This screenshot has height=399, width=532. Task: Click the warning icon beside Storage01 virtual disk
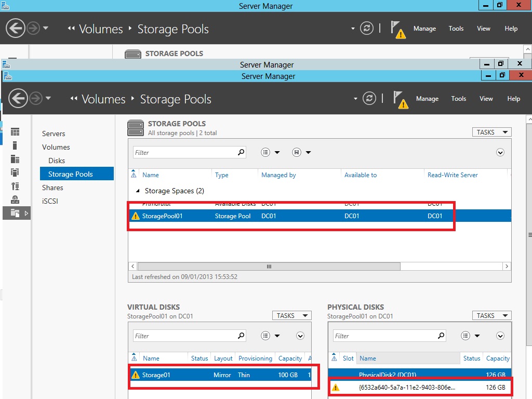[136, 375]
